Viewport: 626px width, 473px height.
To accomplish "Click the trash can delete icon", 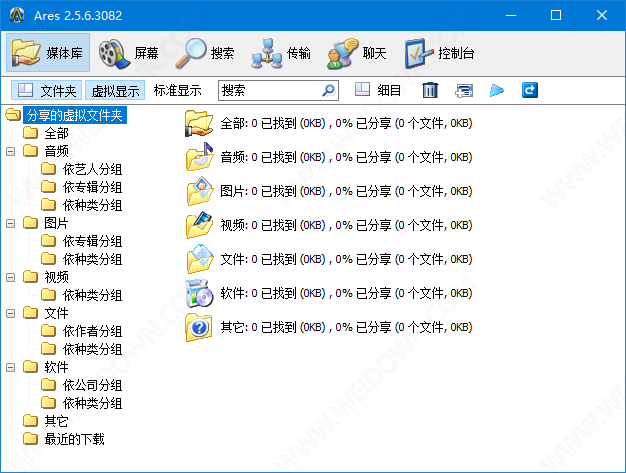I will 430,90.
